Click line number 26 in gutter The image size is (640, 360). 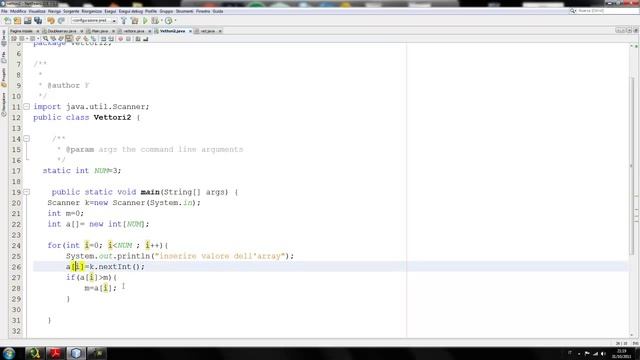click(16, 267)
